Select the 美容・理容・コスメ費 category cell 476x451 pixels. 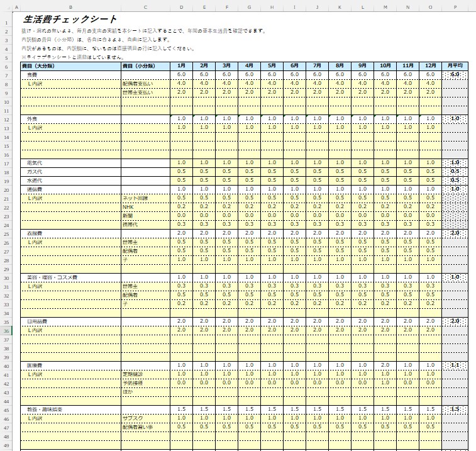(70, 277)
